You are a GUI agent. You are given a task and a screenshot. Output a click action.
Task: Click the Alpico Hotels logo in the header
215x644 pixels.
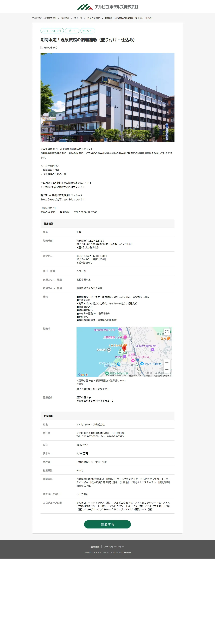pos(107,7)
